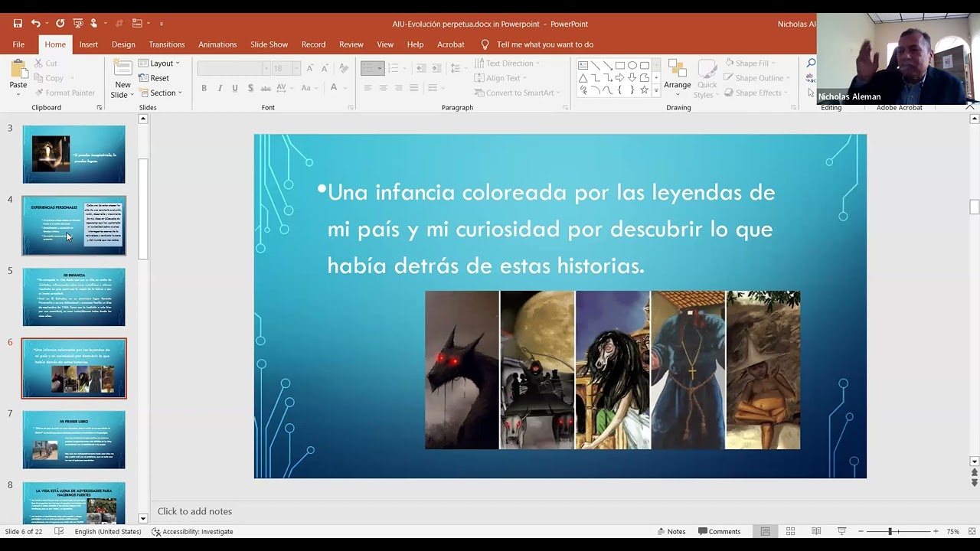This screenshot has height=551, width=980.
Task: Select slide 4 thumbnail Experiencias Personales
Action: click(73, 226)
